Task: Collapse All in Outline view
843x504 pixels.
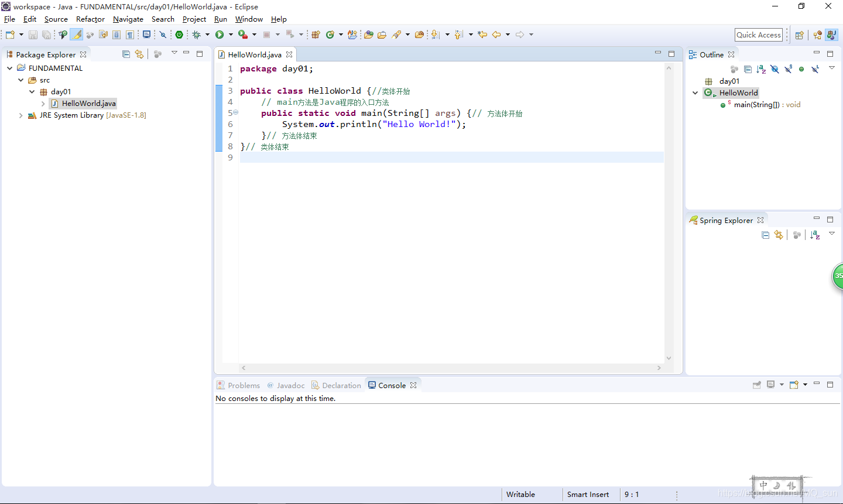Action: point(748,69)
